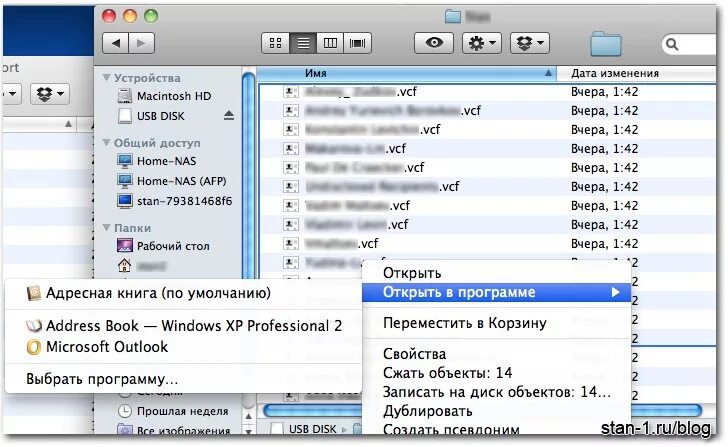Click the date cell on the fifth file row

tap(604, 168)
